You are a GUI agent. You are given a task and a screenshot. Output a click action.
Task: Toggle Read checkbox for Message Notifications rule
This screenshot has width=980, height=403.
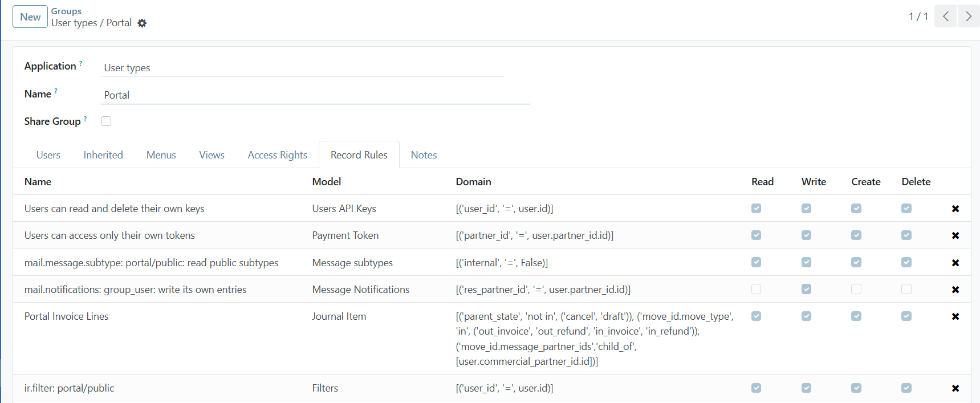[756, 290]
